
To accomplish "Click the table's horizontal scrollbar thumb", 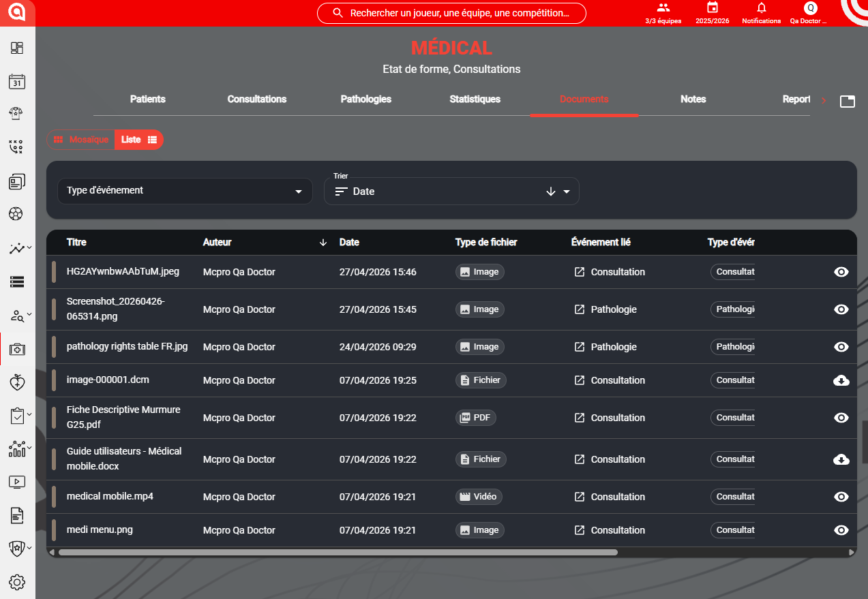I will [x=338, y=553].
